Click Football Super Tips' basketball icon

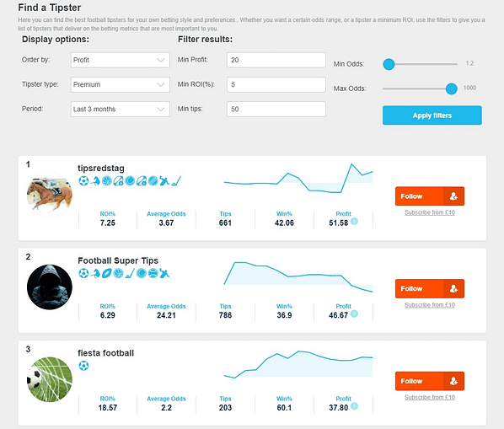pos(118,273)
